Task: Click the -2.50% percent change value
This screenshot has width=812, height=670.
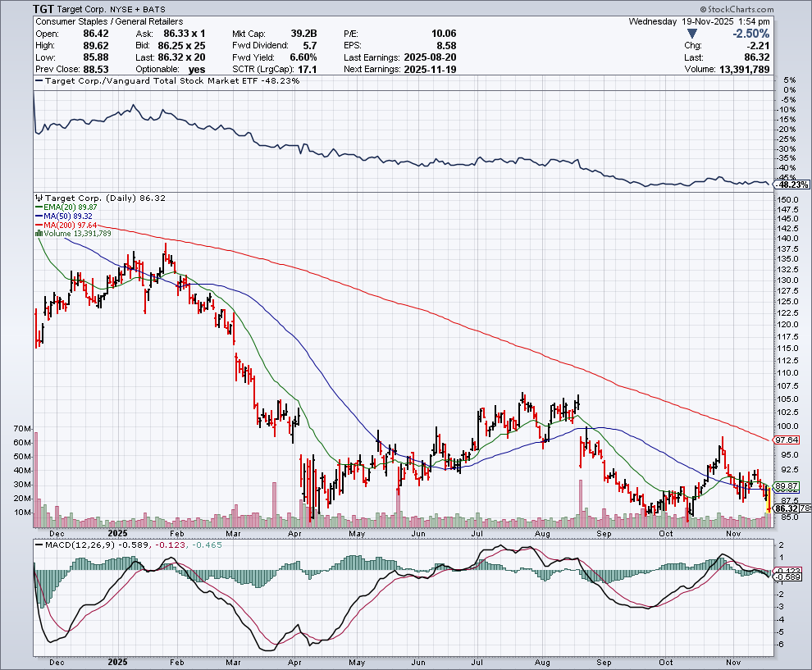Action: click(x=751, y=34)
